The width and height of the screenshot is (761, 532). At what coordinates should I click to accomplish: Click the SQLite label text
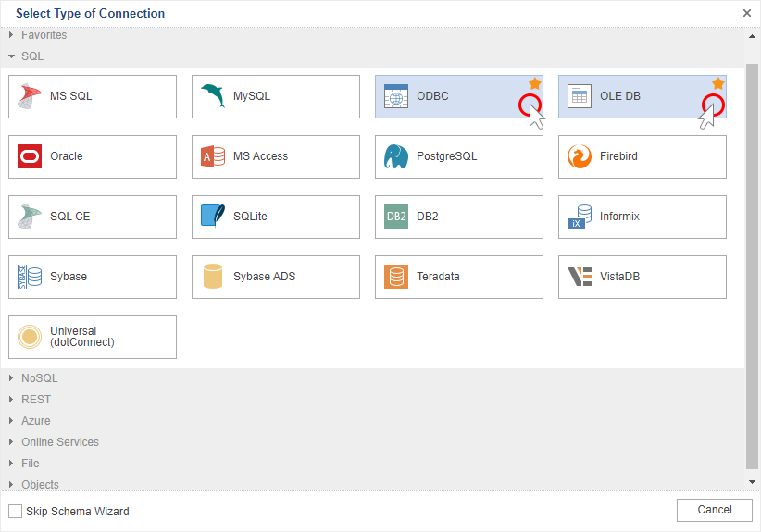[x=250, y=217]
